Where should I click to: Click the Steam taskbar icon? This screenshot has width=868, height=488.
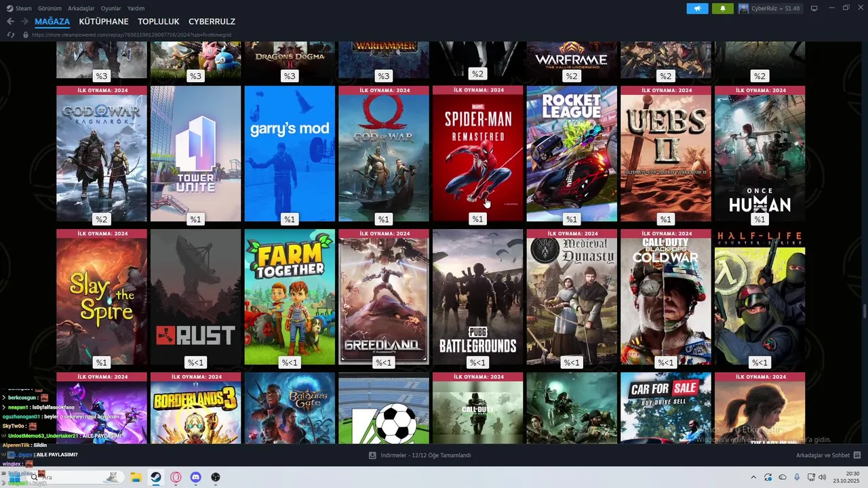point(155,477)
